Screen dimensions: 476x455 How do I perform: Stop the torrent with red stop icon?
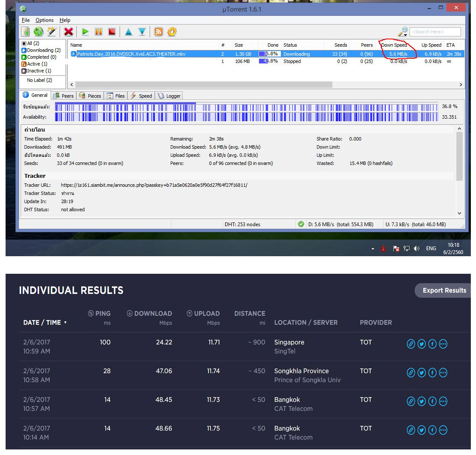(x=111, y=32)
